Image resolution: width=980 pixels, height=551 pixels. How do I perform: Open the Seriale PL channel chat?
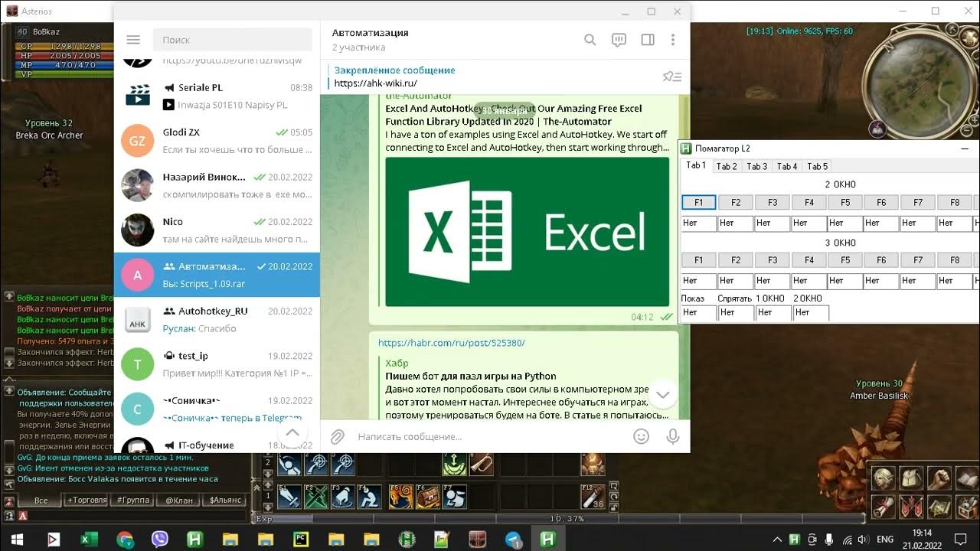(x=217, y=96)
